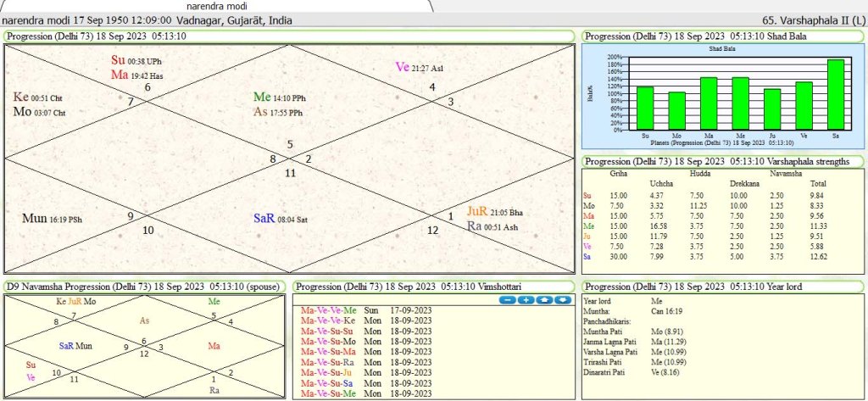This screenshot has width=868, height=401.
Task: Click Mun (Muntha) in the main chart
Action: 34,218
